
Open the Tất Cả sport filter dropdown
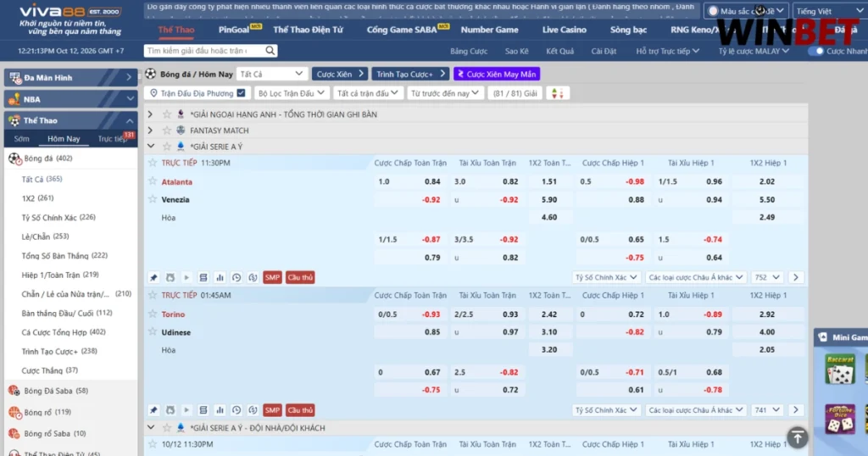click(x=271, y=74)
